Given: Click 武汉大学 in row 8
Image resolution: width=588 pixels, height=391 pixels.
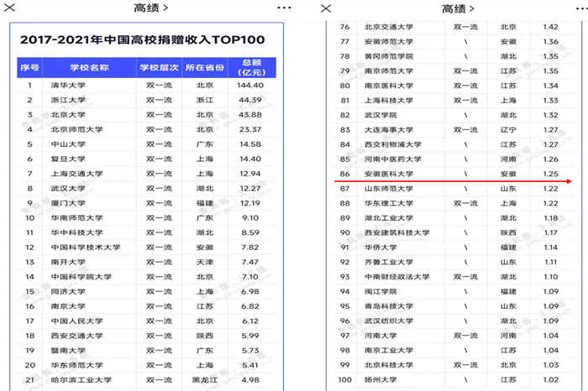Looking at the screenshot, I should pyautogui.click(x=68, y=189).
